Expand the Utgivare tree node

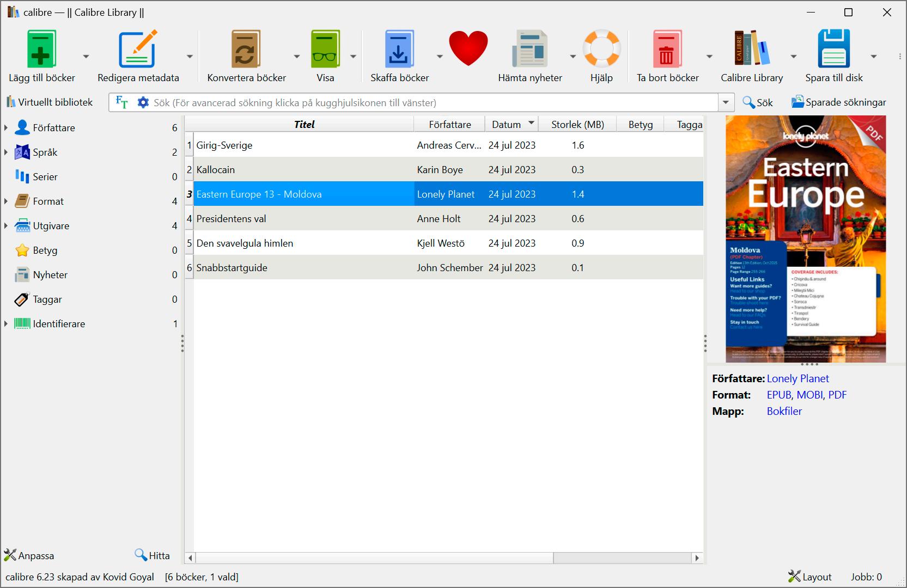click(6, 226)
